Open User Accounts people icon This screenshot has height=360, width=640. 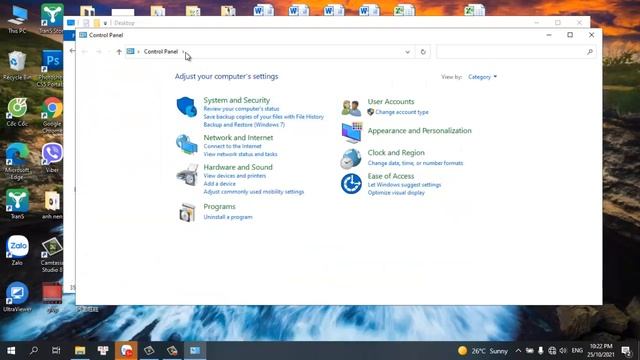pos(351,108)
